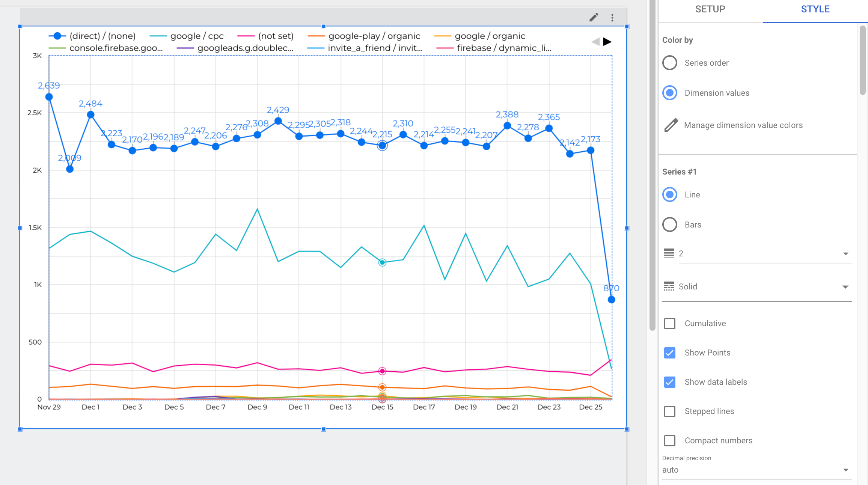Open the chart three-dot more options menu
Image resolution: width=868 pixels, height=485 pixels.
(x=612, y=18)
